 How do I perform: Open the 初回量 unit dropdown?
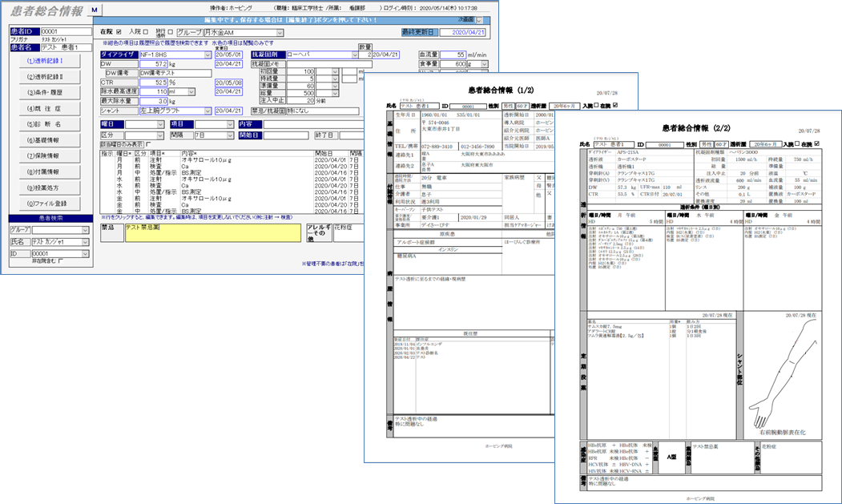335,71
